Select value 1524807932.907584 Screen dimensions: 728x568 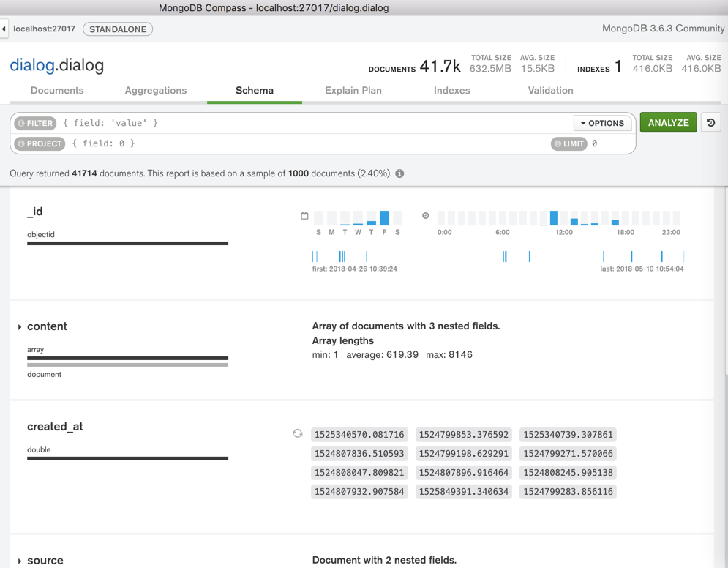359,492
